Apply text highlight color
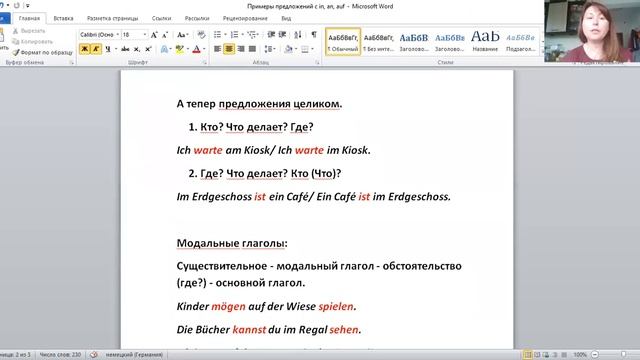 tap(179, 49)
